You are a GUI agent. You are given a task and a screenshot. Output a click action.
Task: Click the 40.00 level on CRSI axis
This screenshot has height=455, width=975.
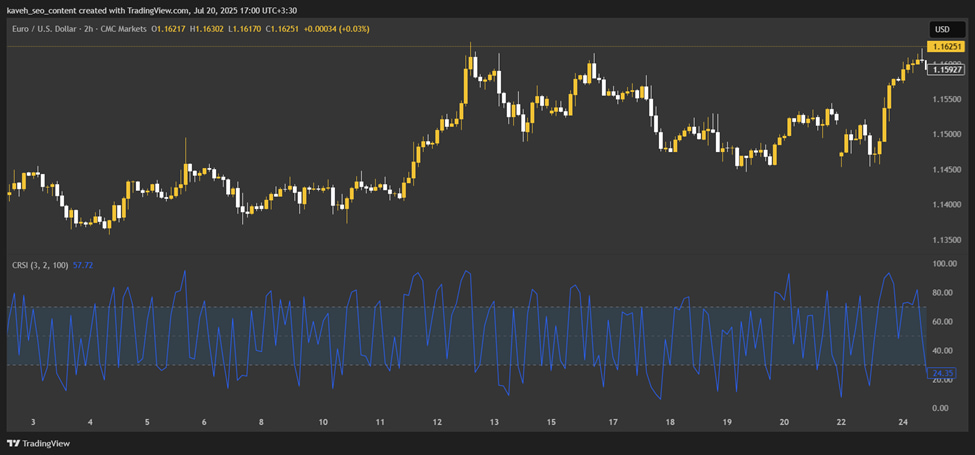tap(943, 351)
